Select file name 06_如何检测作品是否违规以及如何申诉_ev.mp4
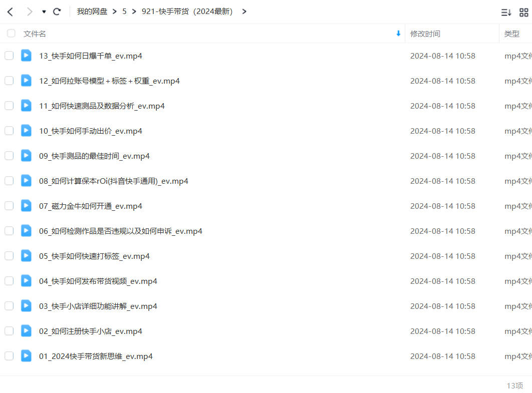Image resolution: width=532 pixels, height=393 pixels. point(120,231)
